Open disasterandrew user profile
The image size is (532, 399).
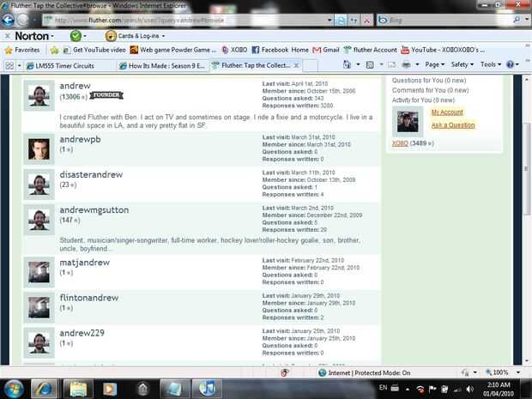(91, 175)
